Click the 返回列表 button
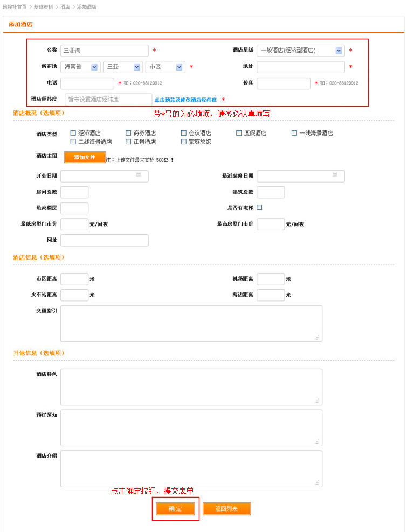The height and width of the screenshot is (532, 407). [x=226, y=509]
